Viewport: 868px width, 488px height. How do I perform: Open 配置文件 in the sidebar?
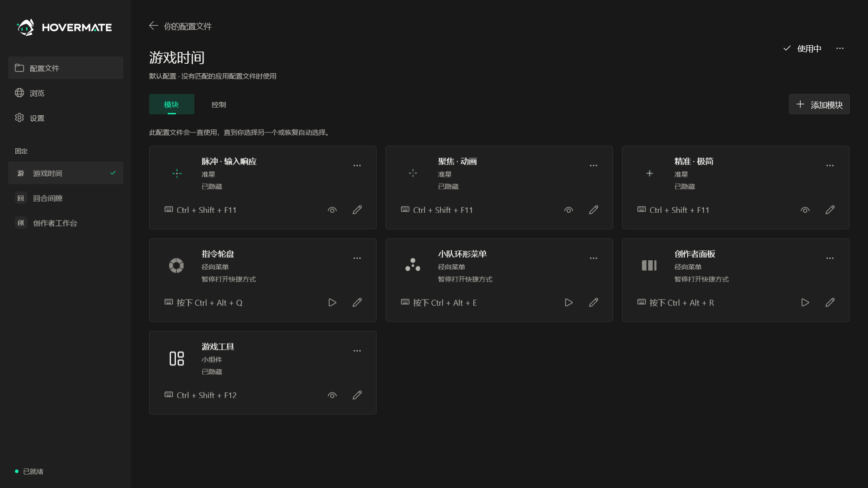(x=66, y=68)
